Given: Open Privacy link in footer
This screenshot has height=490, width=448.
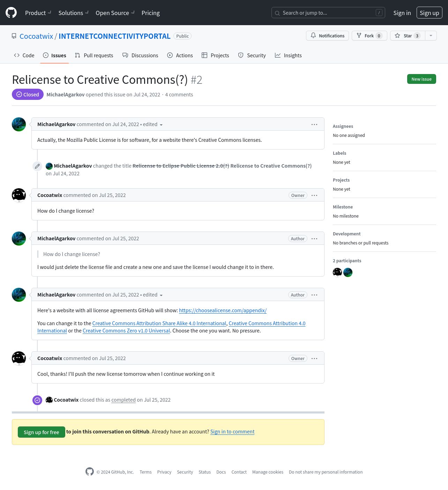Looking at the screenshot, I should (164, 472).
